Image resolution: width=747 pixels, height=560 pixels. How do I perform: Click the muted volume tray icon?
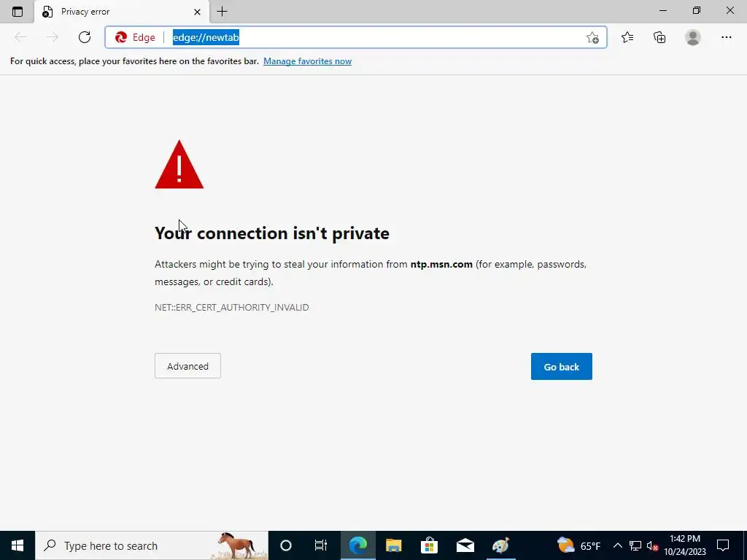tap(653, 545)
